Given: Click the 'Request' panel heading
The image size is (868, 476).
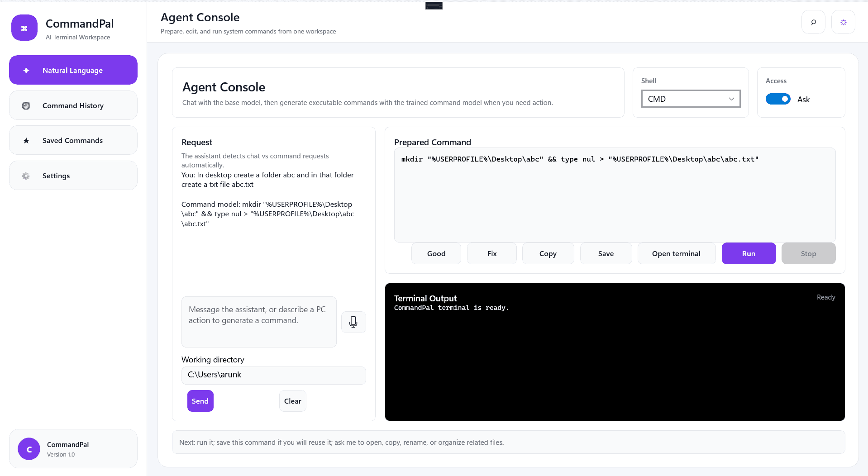Looking at the screenshot, I should (197, 142).
